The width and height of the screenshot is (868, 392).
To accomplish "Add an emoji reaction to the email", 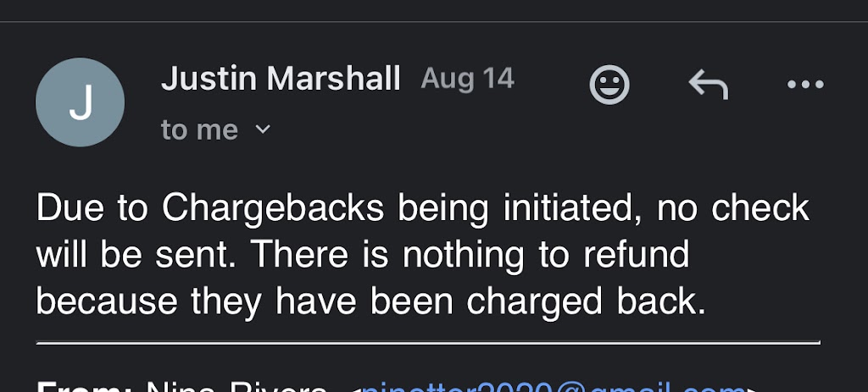I will tap(609, 85).
